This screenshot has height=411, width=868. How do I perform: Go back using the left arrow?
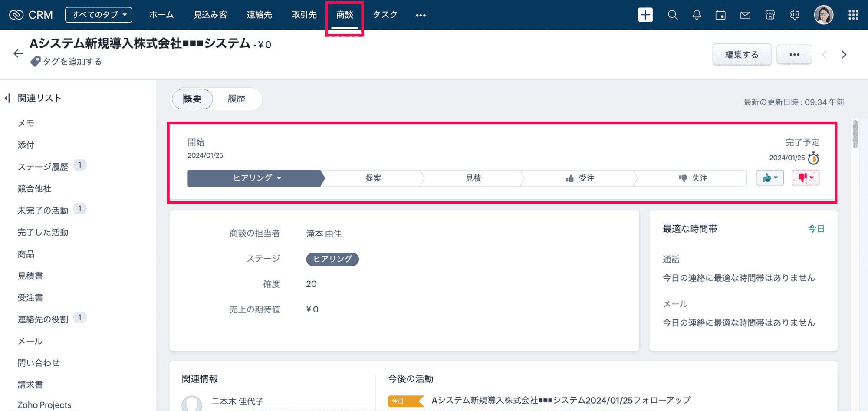(x=18, y=53)
